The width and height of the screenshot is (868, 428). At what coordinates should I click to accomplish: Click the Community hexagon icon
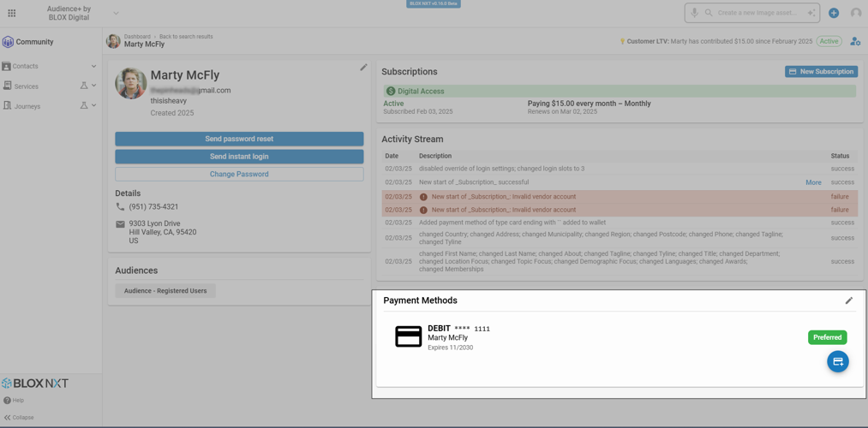point(8,41)
